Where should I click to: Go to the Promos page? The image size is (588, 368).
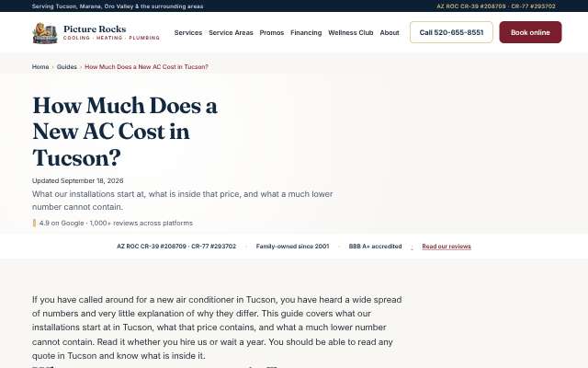click(272, 33)
